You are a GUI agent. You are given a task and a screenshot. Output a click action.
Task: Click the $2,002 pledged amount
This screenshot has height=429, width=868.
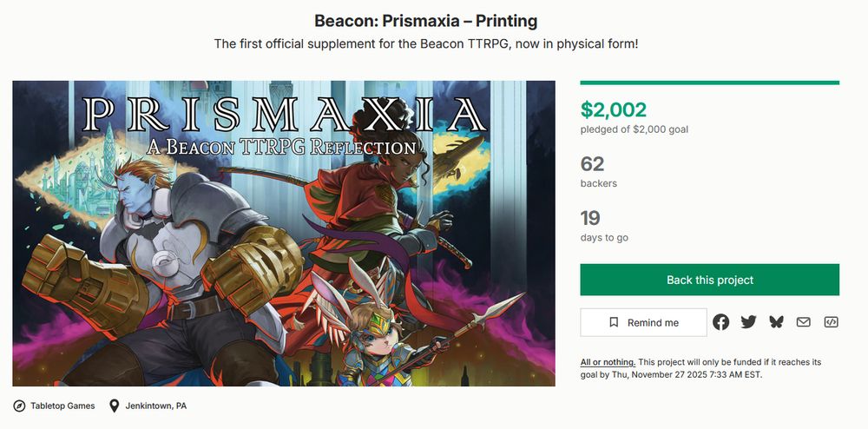click(614, 109)
